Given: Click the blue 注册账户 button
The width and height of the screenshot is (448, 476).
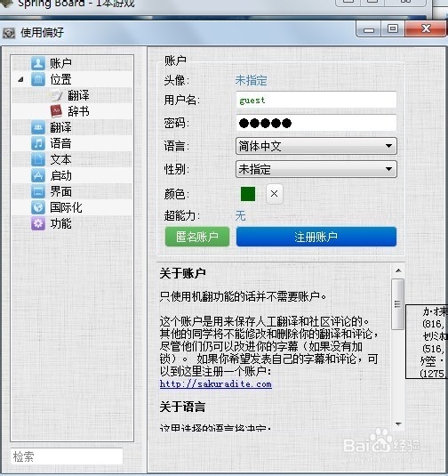Looking at the screenshot, I should 316,237.
